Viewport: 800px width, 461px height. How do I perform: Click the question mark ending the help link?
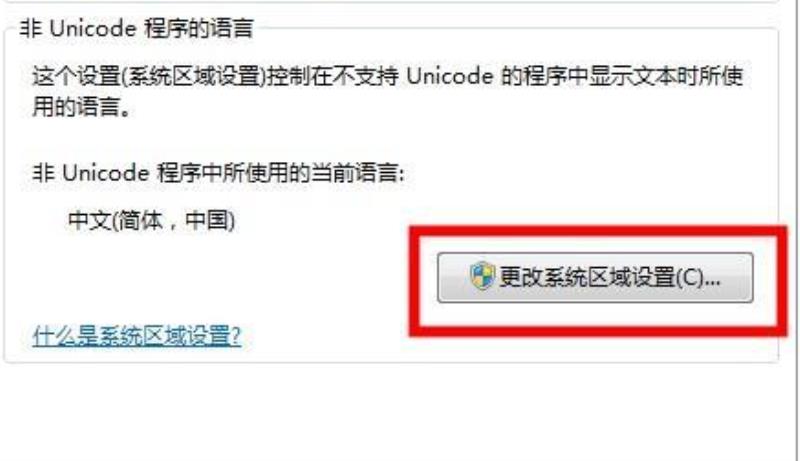235,337
